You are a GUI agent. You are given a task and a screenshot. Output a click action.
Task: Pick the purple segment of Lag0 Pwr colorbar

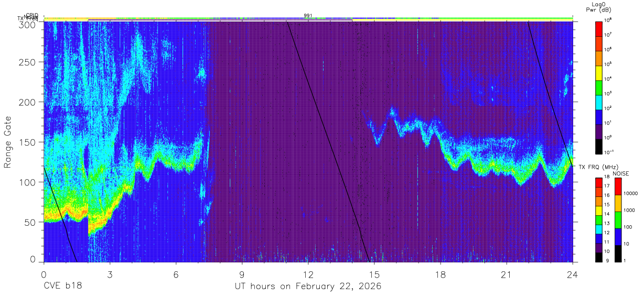(599, 130)
